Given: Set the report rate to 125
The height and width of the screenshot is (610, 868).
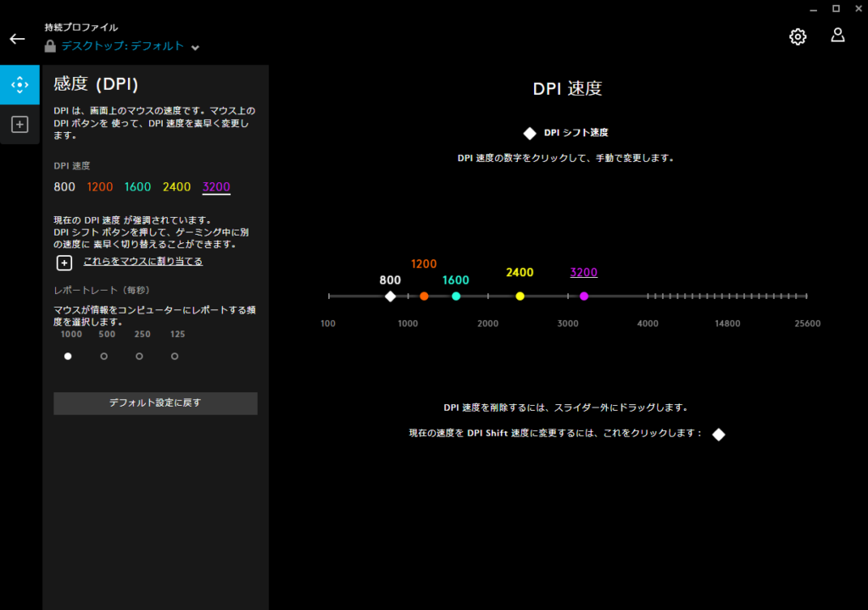Looking at the screenshot, I should click(x=175, y=356).
